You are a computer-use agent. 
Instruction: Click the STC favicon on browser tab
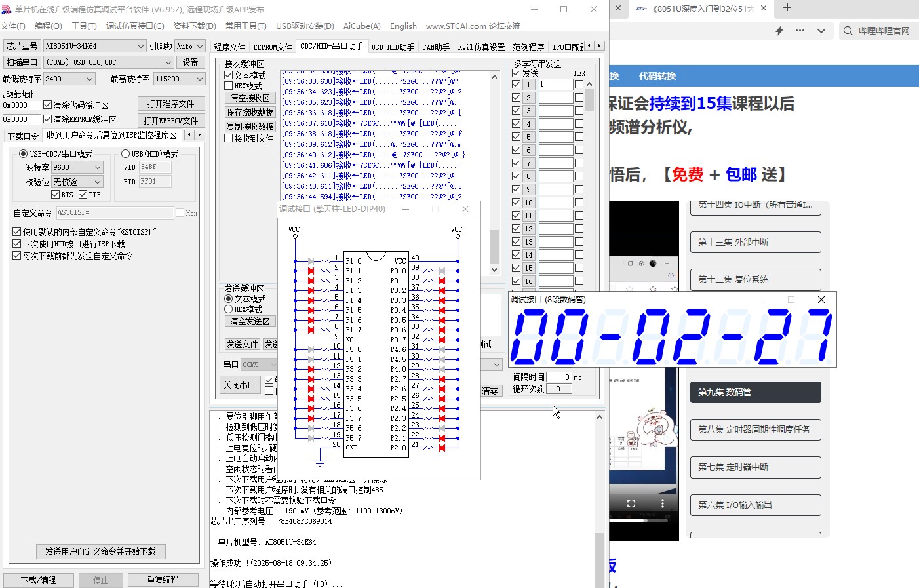[642, 9]
